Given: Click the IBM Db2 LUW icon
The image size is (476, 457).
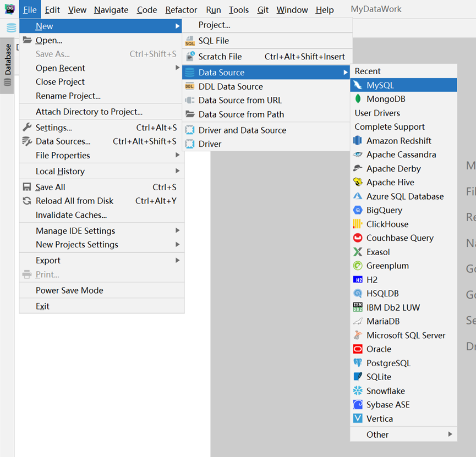Looking at the screenshot, I should point(358,307).
